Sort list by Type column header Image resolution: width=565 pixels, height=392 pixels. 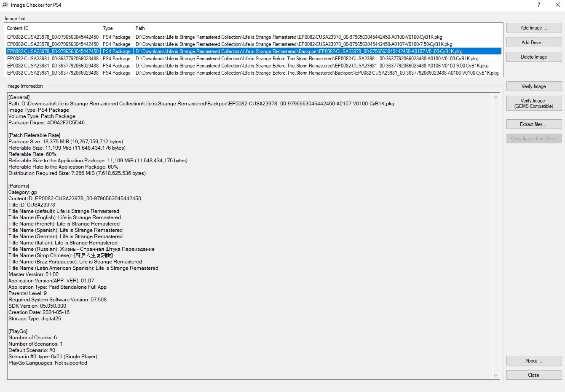117,28
